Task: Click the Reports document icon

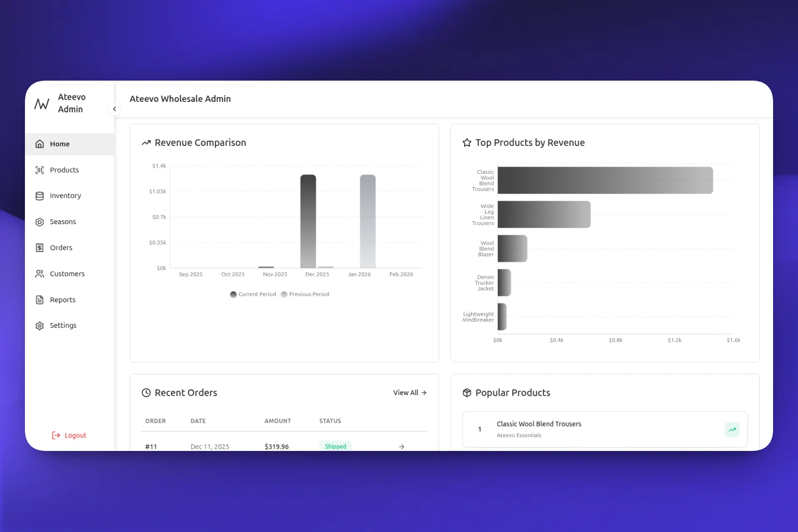Action: 39,300
